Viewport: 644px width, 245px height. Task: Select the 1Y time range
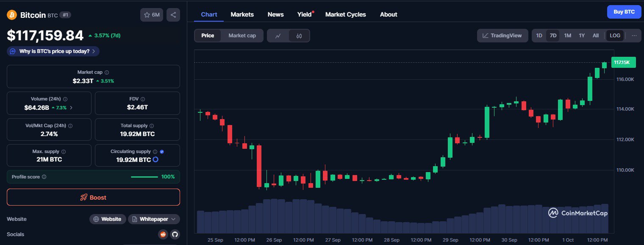click(582, 36)
